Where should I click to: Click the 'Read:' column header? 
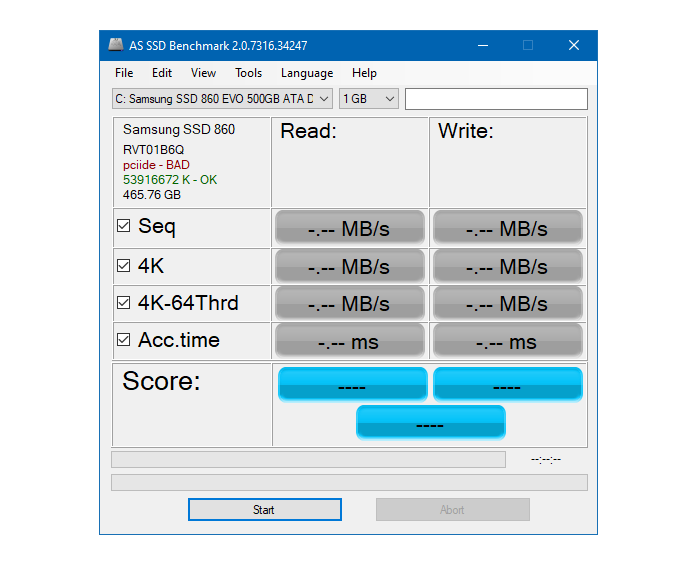(x=308, y=131)
